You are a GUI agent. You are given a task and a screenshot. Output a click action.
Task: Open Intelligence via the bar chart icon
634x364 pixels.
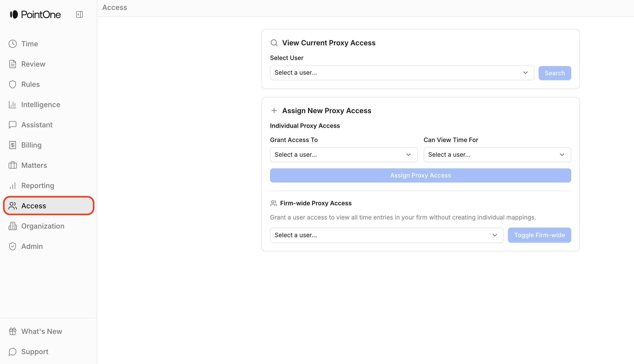pos(13,105)
